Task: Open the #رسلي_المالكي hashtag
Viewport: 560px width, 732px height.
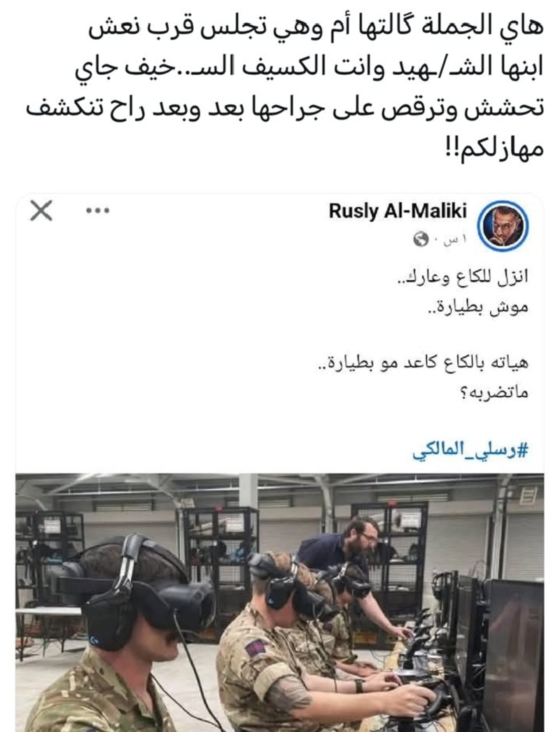Action: 470,451
